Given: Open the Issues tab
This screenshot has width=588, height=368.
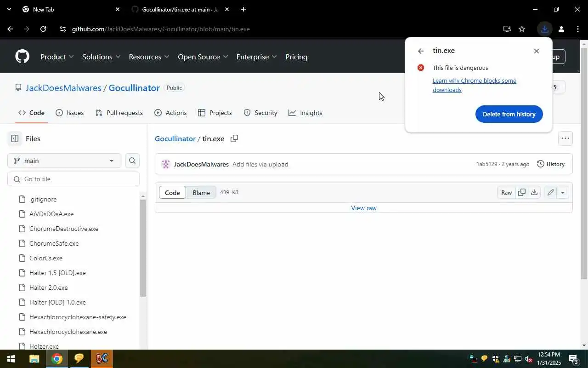Looking at the screenshot, I should pos(69,113).
